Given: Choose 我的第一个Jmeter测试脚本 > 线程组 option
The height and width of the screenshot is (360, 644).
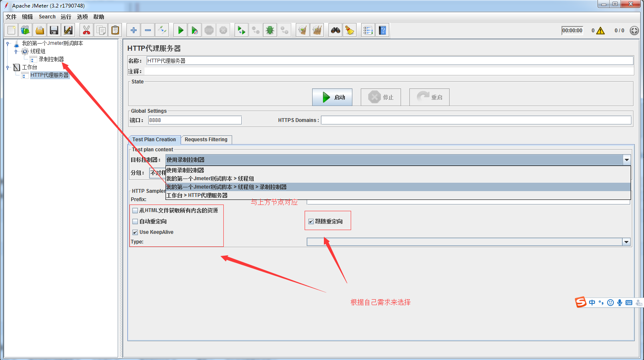Looking at the screenshot, I should point(398,179).
